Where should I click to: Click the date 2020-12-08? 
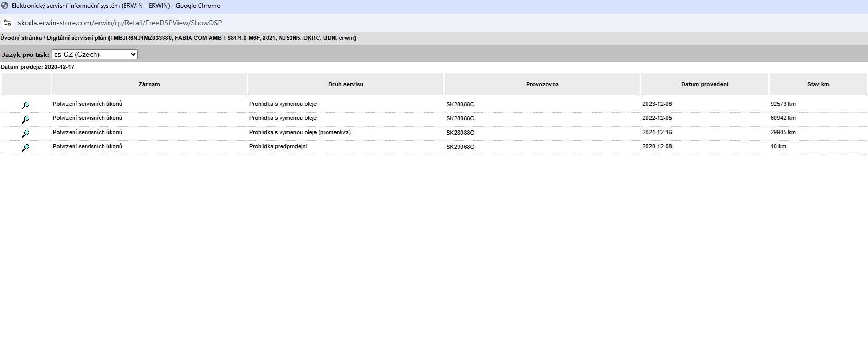(657, 146)
